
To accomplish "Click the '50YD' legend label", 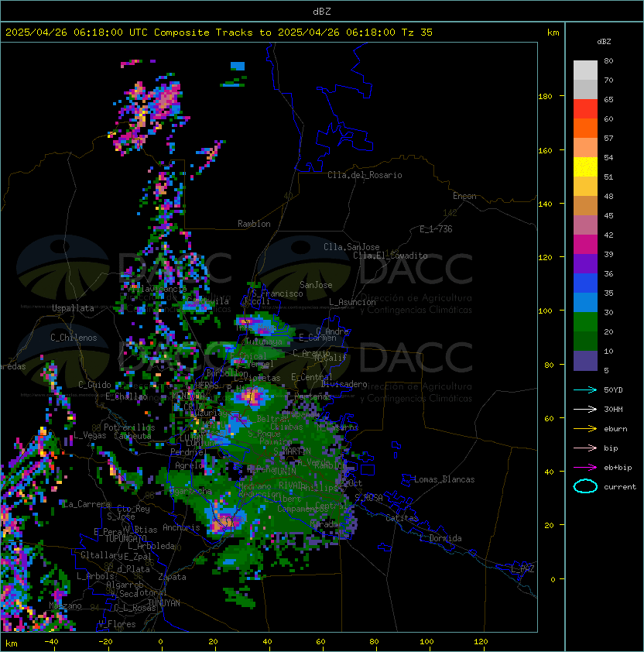I will pyautogui.click(x=613, y=390).
